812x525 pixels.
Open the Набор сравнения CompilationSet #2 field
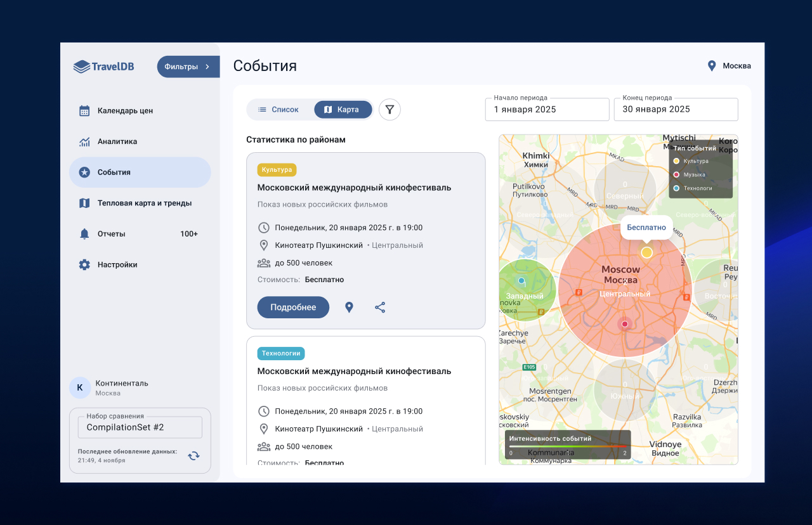click(x=140, y=427)
